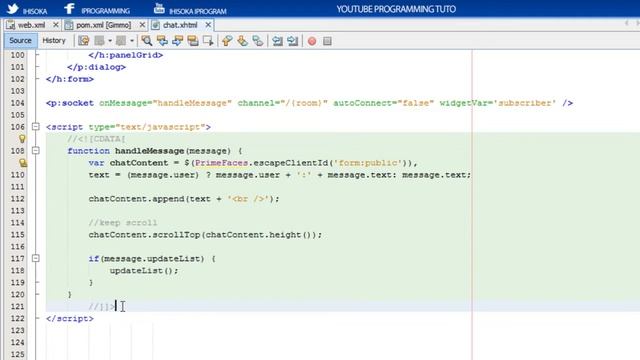This screenshot has width=640, height=360.
Task: Click the warning hint icon at line 109
Action: (23, 163)
